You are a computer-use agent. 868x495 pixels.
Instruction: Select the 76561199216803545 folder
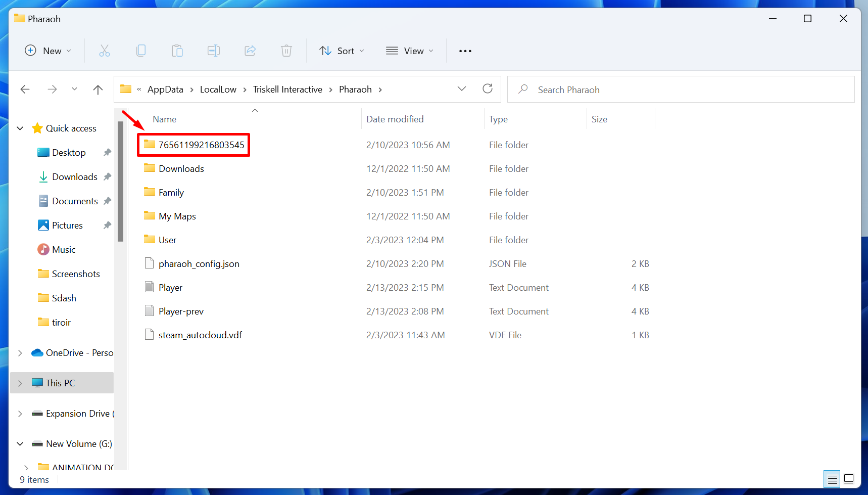pyautogui.click(x=201, y=145)
